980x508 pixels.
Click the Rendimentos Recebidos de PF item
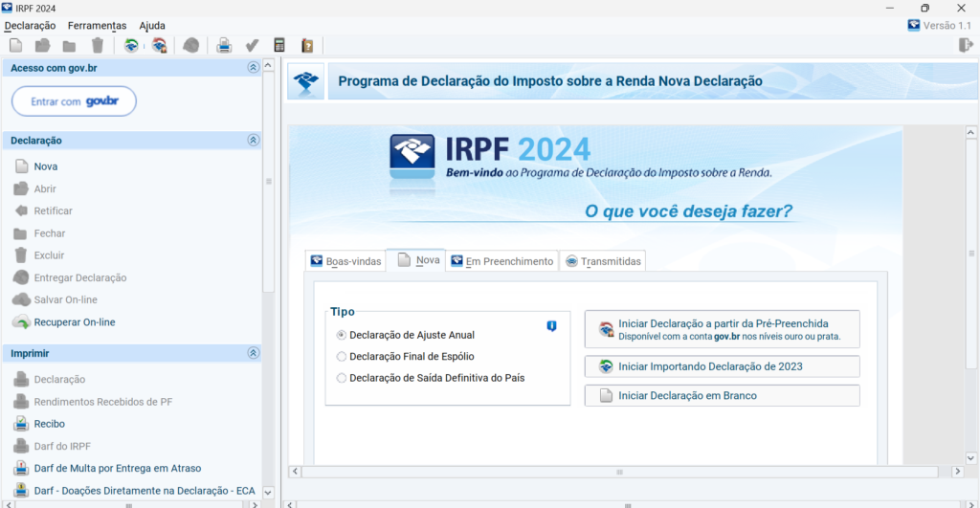click(x=103, y=402)
